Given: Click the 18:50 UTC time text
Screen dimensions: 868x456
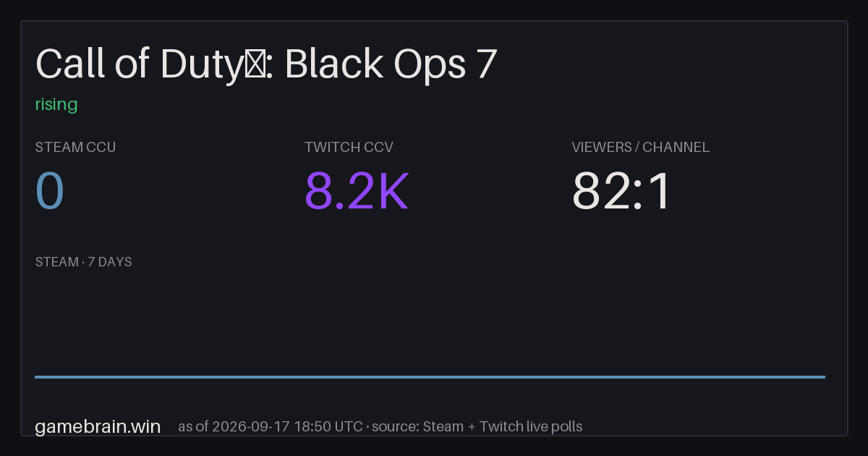Looking at the screenshot, I should [x=328, y=426].
